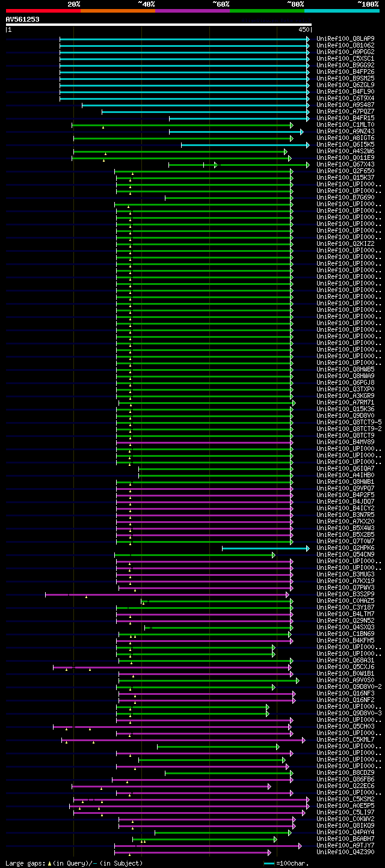The height and width of the screenshot is (868, 385).
Task: Click the UniRef100_Q6ZGL9 label
Action: 345,85
